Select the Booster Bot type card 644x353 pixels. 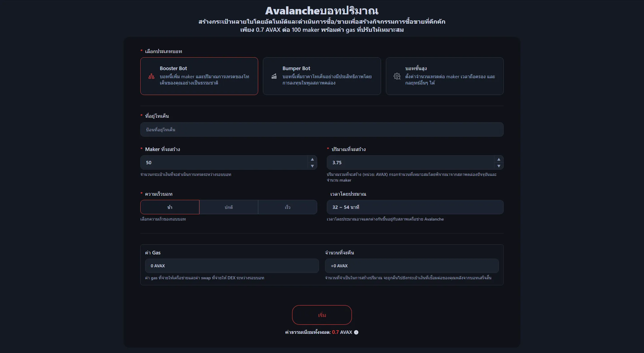pyautogui.click(x=199, y=76)
